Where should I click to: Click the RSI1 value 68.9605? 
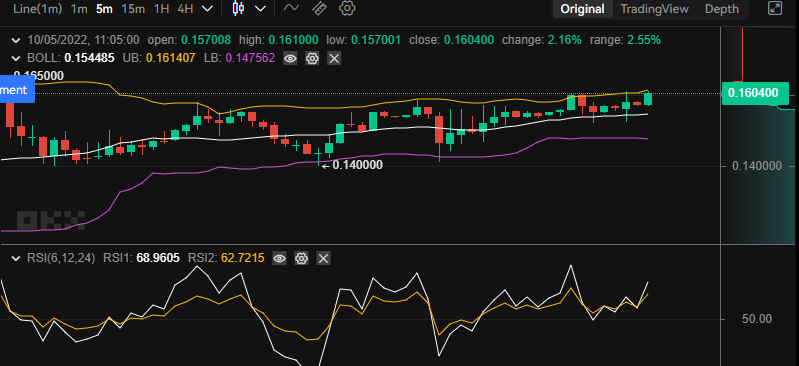158,258
